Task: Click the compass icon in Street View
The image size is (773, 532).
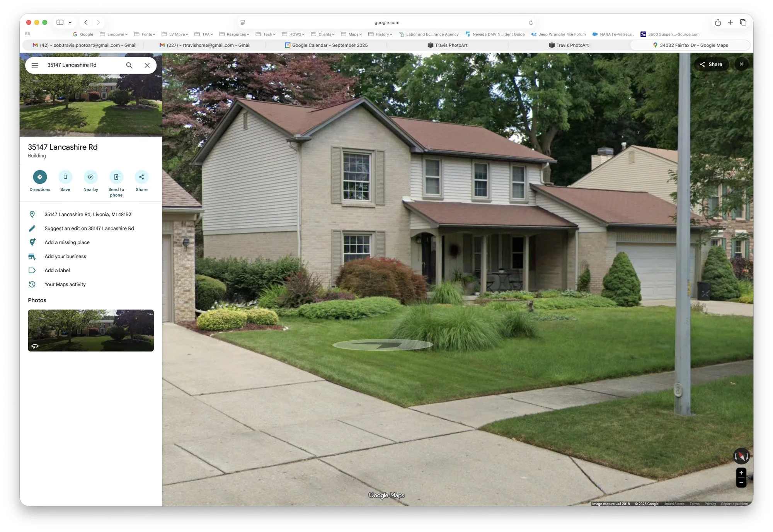Action: click(741, 456)
